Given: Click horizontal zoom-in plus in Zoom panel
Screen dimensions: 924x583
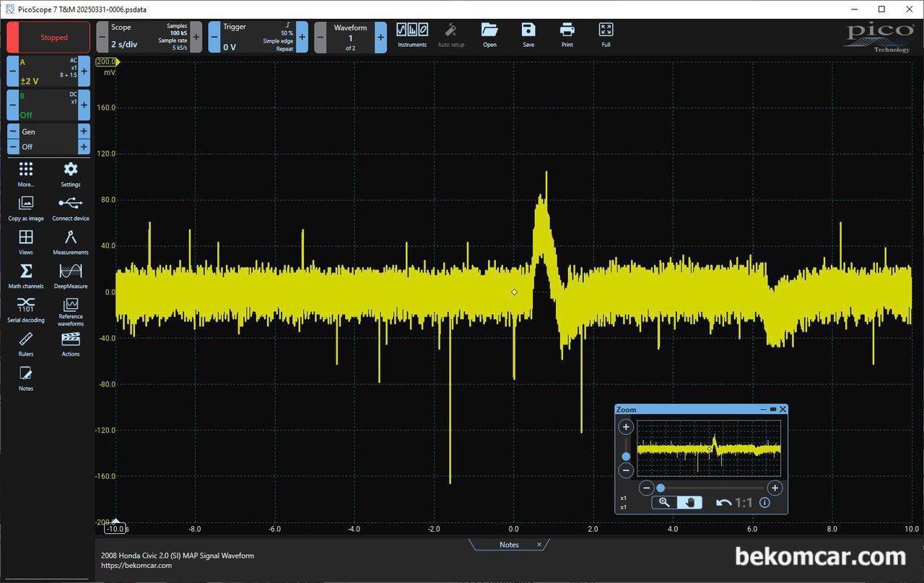Looking at the screenshot, I should coord(775,488).
